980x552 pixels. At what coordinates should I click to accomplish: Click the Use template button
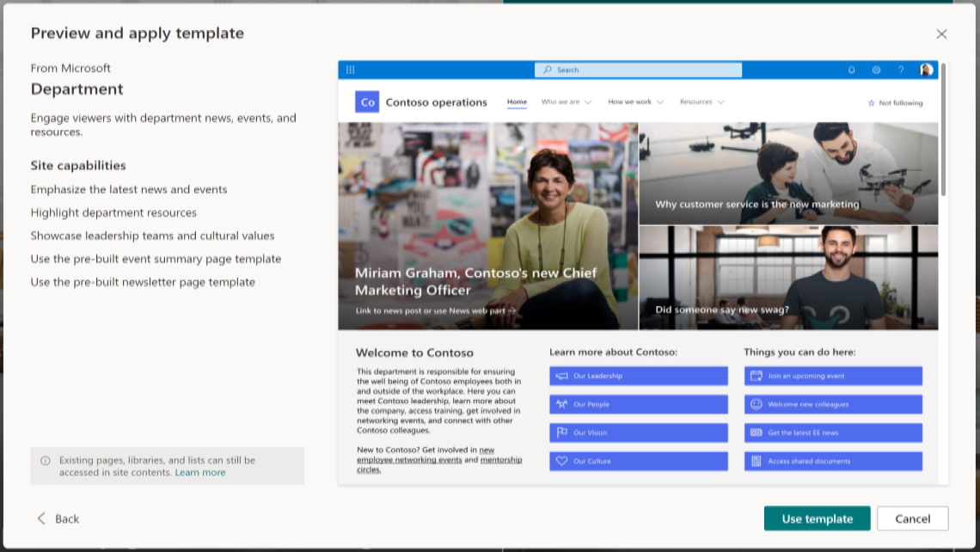coord(817,518)
